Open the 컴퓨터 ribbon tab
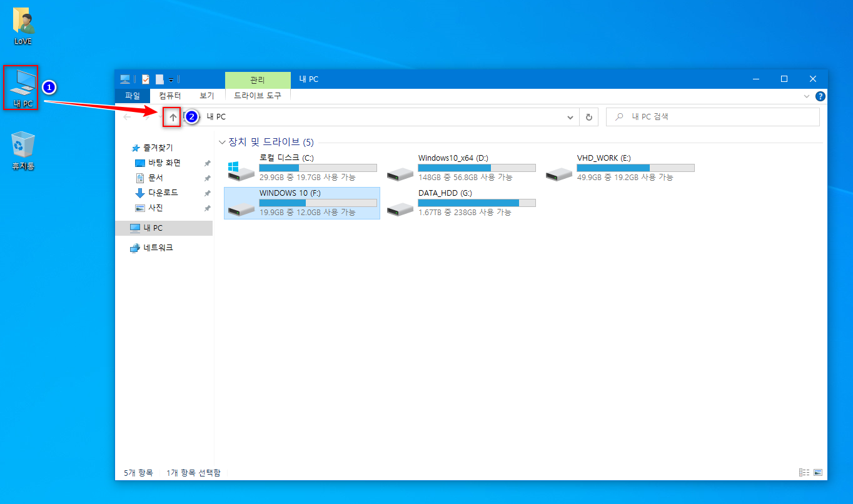The height and width of the screenshot is (504, 853). 170,96
